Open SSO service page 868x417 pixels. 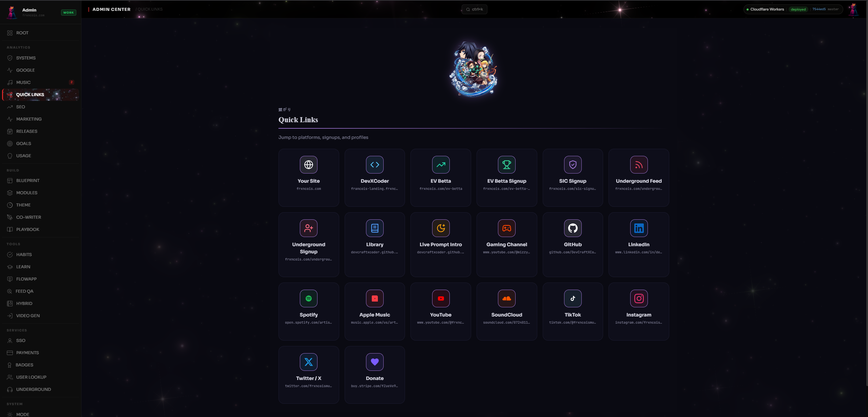point(41,341)
